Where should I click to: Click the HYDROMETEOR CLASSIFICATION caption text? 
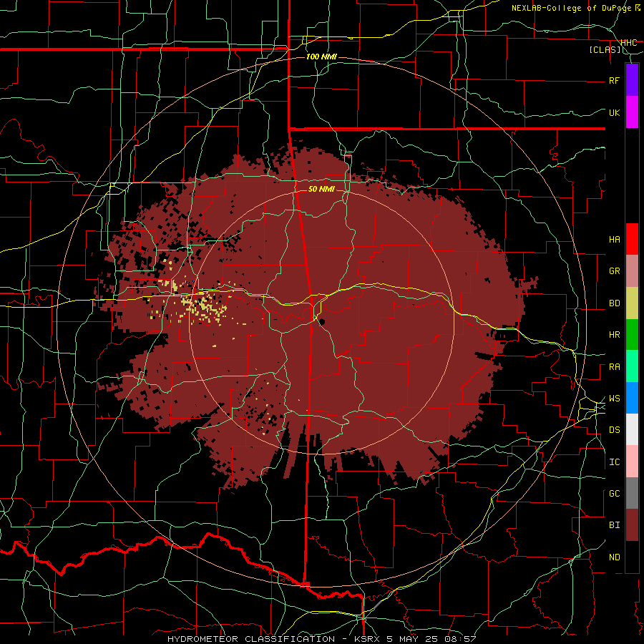251,639
